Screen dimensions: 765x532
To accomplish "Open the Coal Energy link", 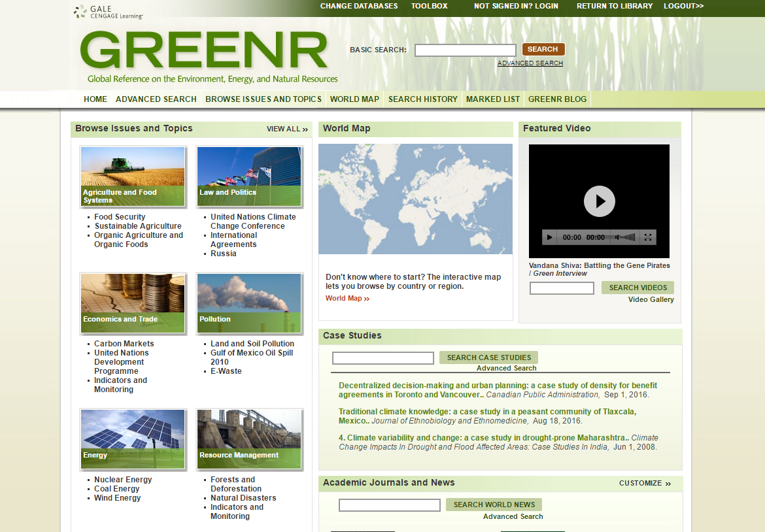I will (x=116, y=489).
